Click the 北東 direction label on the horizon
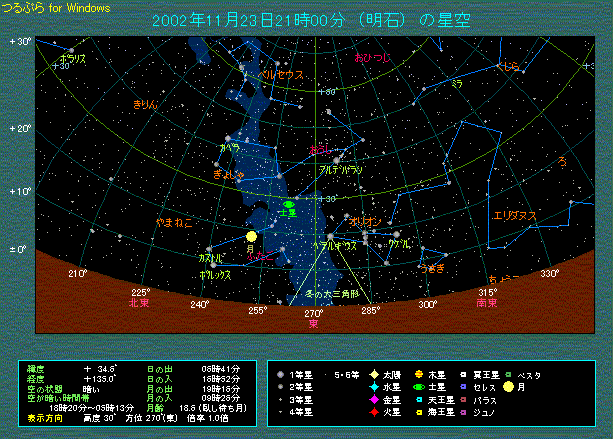Image resolution: width=613 pixels, height=439 pixels. pos(139,303)
